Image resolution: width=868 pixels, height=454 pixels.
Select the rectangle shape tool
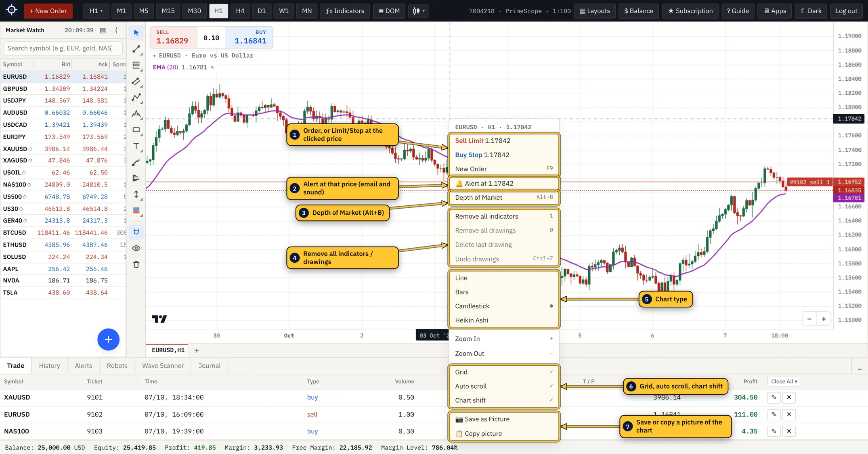pyautogui.click(x=136, y=130)
